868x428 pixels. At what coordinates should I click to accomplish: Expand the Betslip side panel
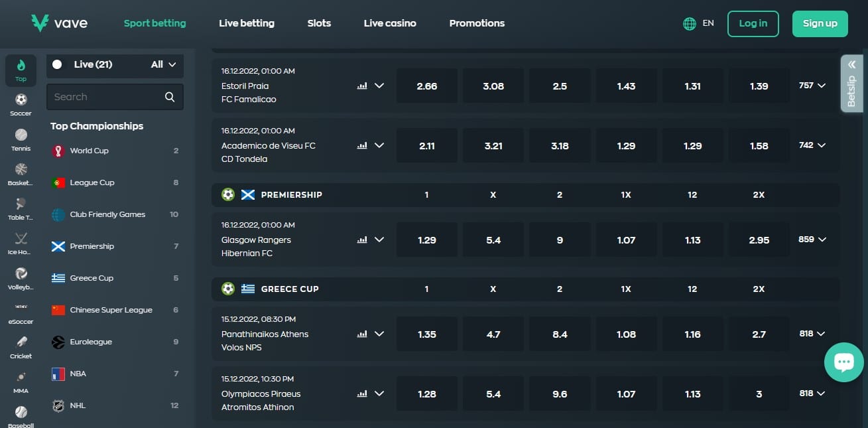click(851, 83)
